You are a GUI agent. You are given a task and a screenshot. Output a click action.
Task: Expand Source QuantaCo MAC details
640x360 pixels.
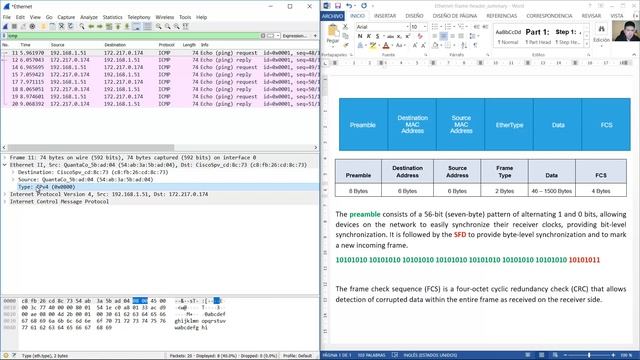tap(13, 180)
